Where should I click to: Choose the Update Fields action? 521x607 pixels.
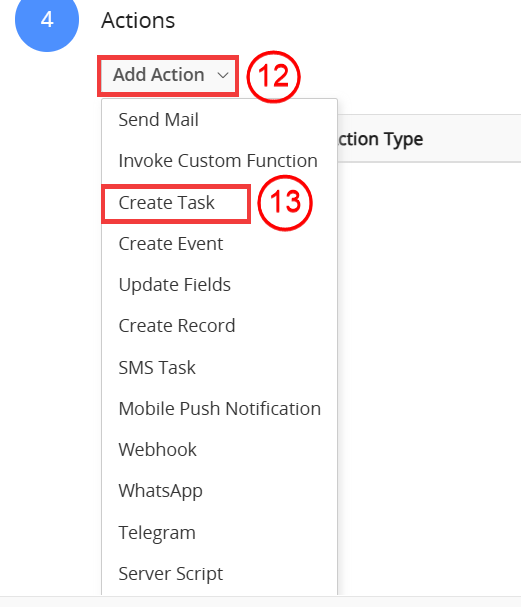pyautogui.click(x=219, y=285)
